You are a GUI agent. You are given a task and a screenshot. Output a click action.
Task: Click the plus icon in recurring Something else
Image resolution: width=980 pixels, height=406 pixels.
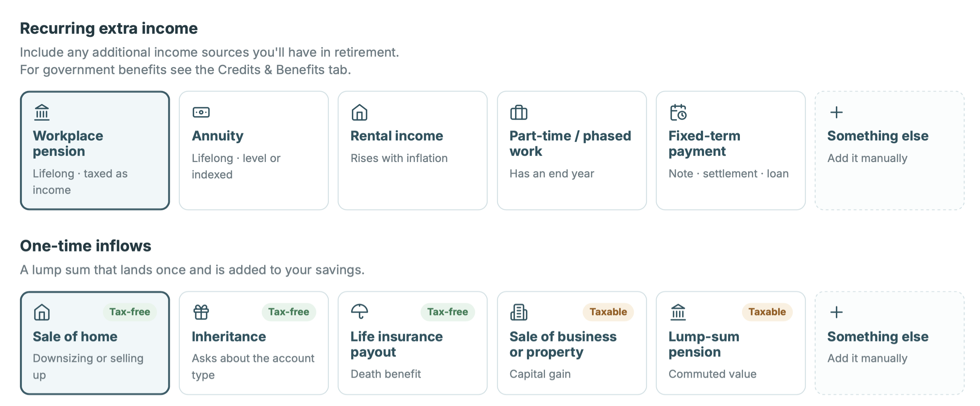836,112
